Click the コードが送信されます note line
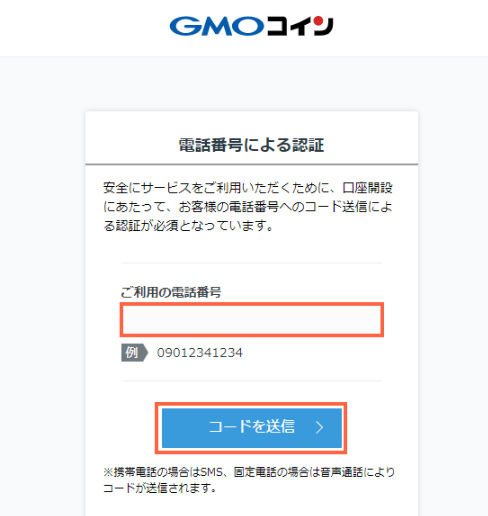Image resolution: width=488 pixels, height=516 pixels. (x=160, y=488)
